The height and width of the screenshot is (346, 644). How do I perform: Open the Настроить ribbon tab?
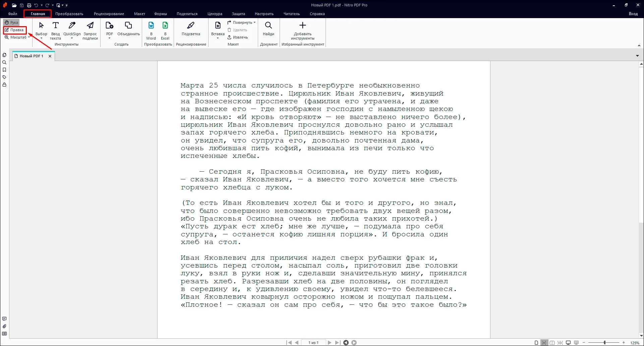click(264, 14)
